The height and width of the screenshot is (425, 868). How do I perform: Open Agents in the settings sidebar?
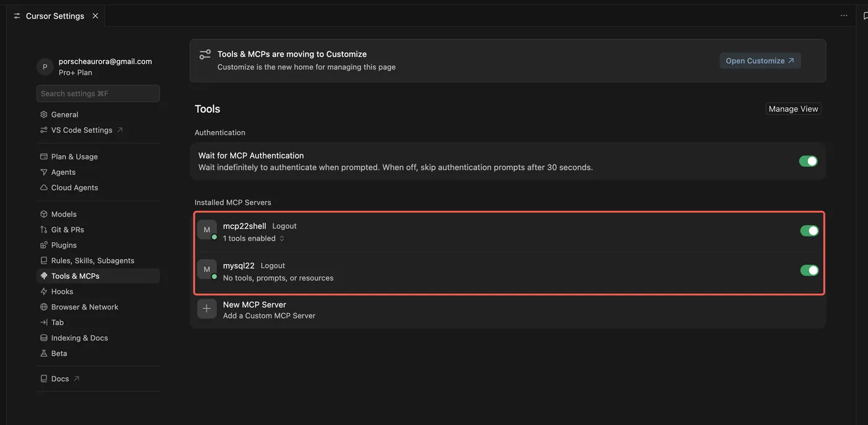coord(98,172)
